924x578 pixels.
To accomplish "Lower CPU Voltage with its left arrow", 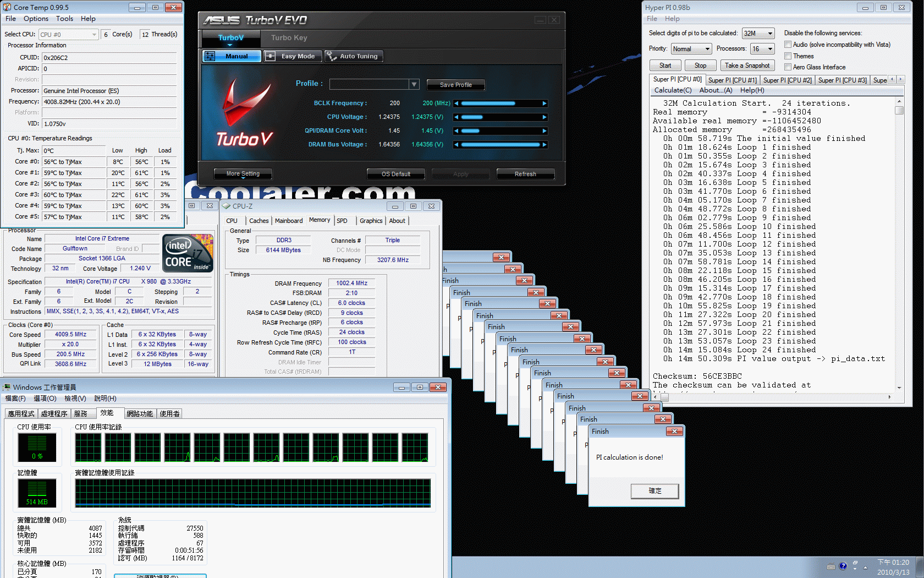I will click(x=456, y=117).
